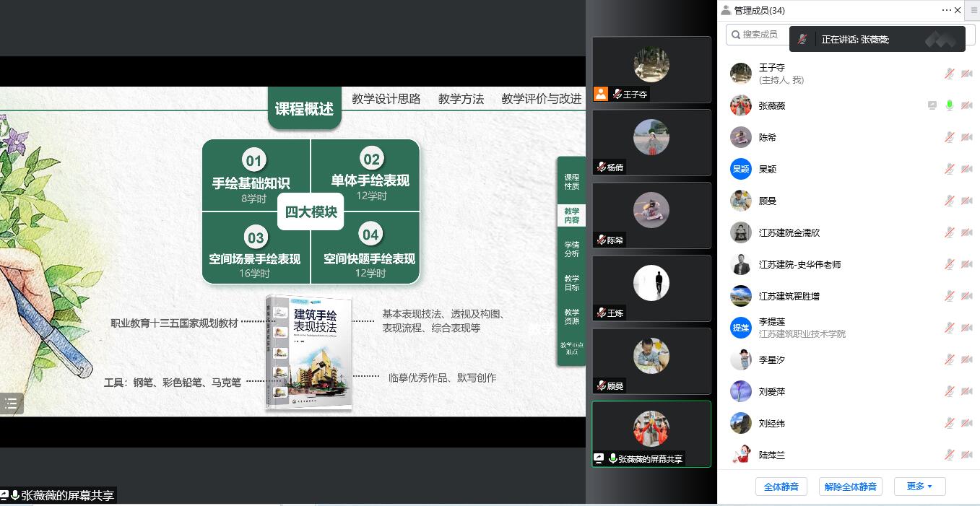
Task: Select the 学情分析 side tab on slide
Action: point(571,249)
